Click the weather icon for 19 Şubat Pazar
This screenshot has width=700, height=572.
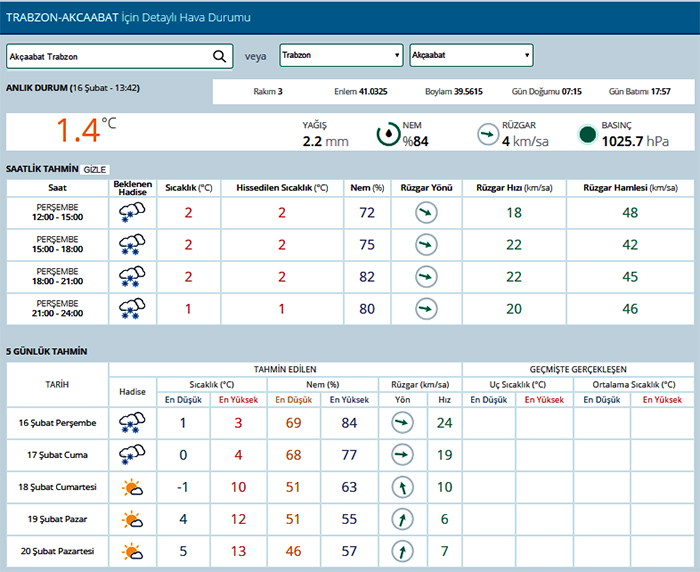pos(131,519)
